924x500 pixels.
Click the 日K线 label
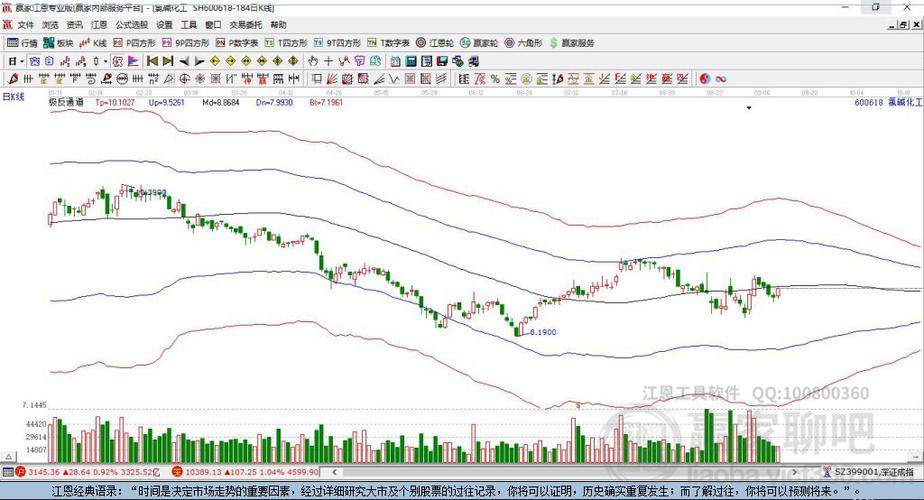coord(14,97)
